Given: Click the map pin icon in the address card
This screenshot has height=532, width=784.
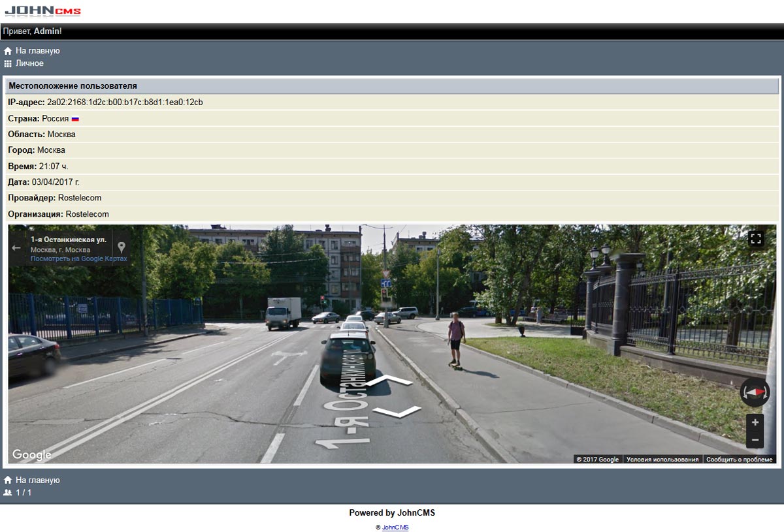Looking at the screenshot, I should click(x=121, y=247).
